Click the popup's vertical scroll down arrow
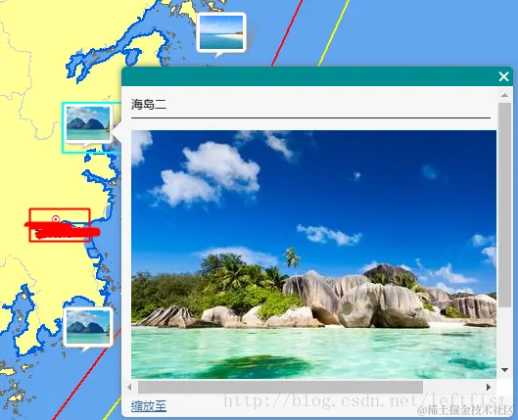Screen dimensions: 518x420 pos(504,370)
